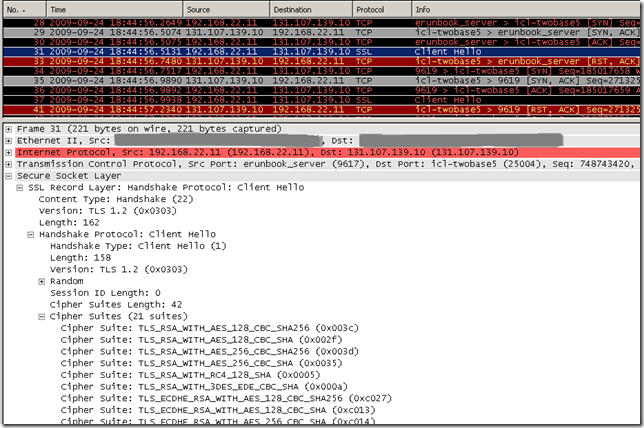Sort packets by the No. column header
Image resolution: width=644 pixels, height=428 pixels.
pos(24,9)
